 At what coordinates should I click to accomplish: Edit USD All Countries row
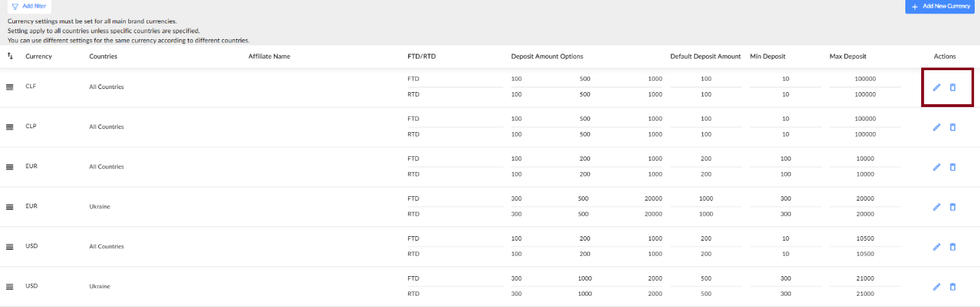click(x=937, y=247)
